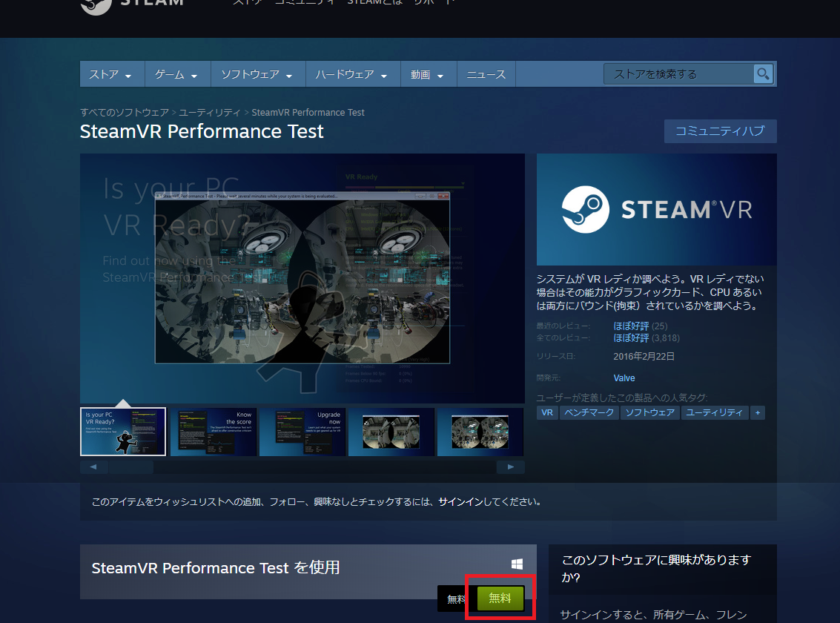The height and width of the screenshot is (623, 840).
Task: Click the main VR Ready screenshot
Action: [302, 279]
